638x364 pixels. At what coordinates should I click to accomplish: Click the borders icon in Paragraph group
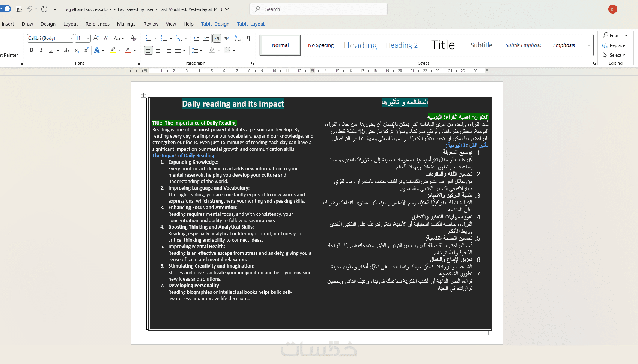tap(227, 50)
